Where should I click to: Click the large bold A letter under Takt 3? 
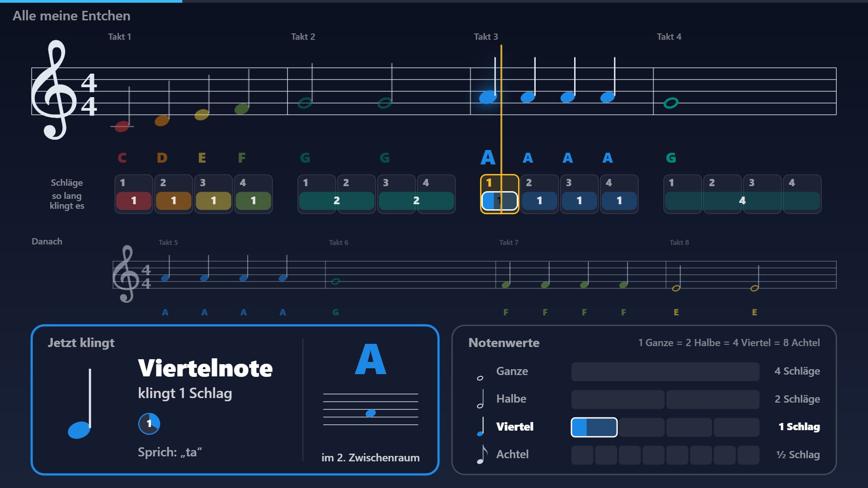point(488,158)
